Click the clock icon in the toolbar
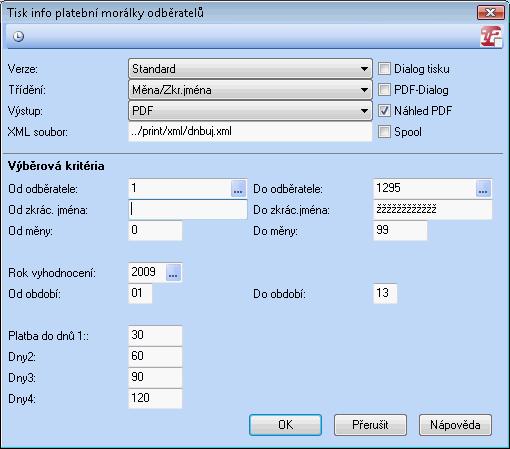Screen dimensions: 510x449 click(18, 36)
